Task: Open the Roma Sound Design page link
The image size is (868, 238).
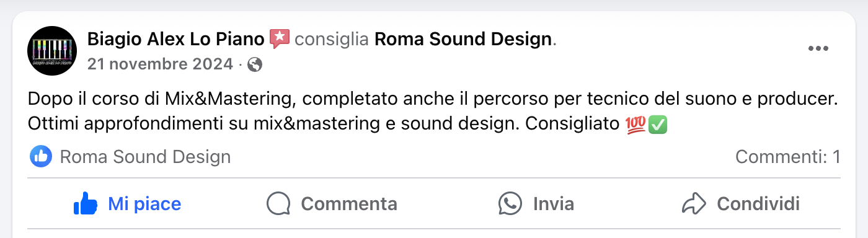Action: click(463, 39)
